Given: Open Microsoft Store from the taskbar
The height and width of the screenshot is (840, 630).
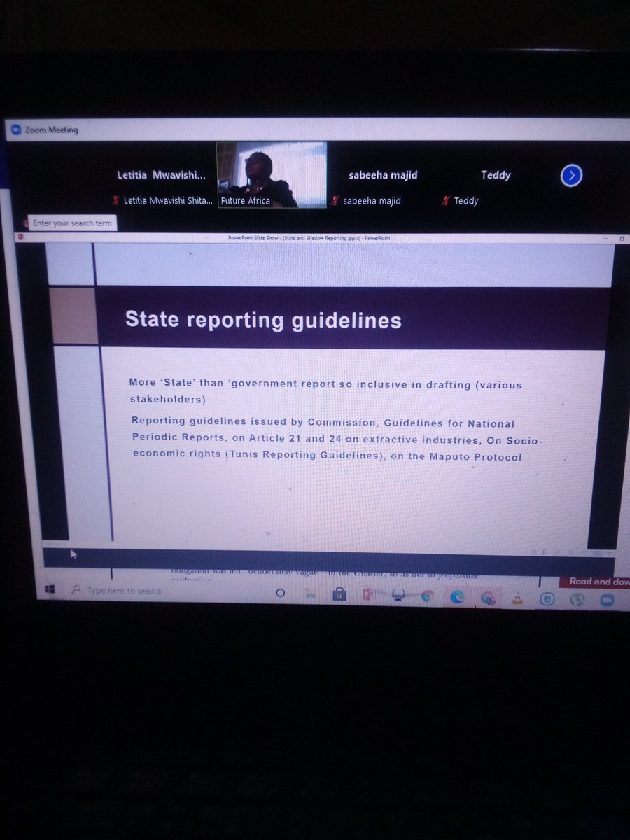Looking at the screenshot, I should click(x=339, y=594).
